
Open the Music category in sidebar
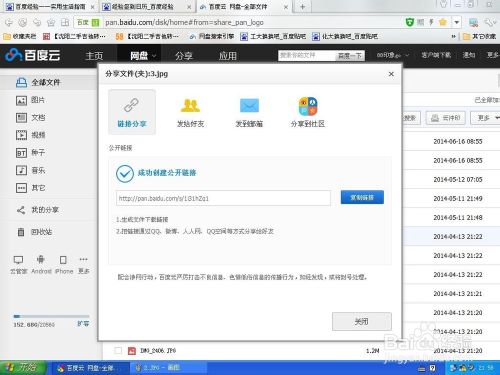coord(31,170)
